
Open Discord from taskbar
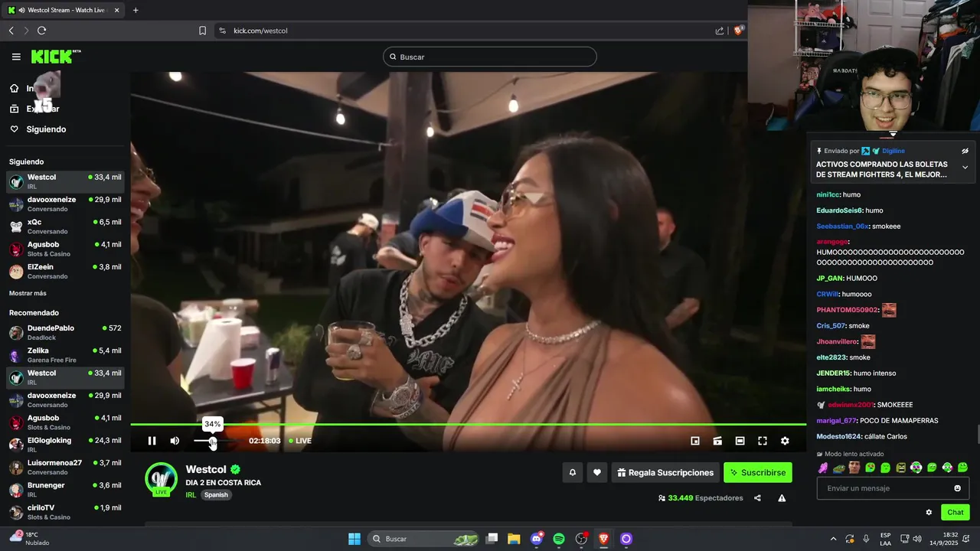pyautogui.click(x=537, y=539)
